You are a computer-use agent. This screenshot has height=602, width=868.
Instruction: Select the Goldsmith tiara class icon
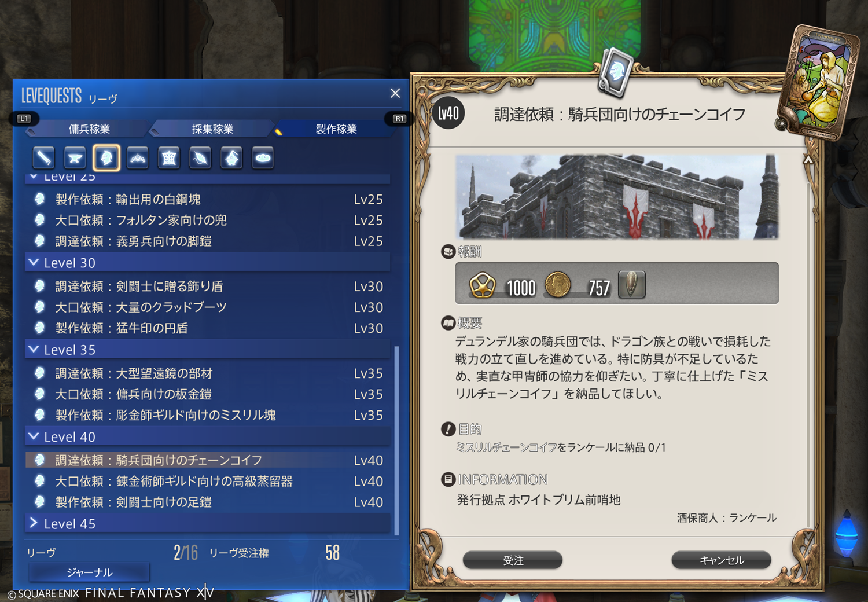(138, 157)
